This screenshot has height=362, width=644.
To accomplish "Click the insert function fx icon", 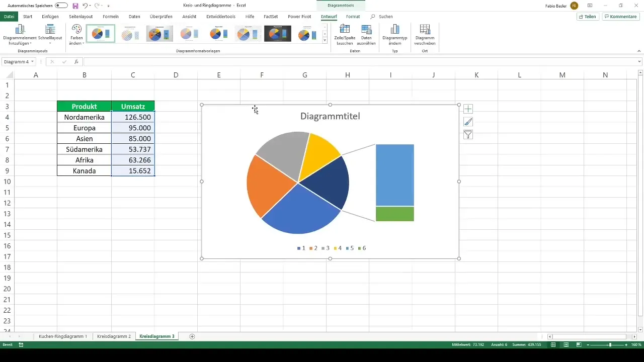I will click(76, 62).
